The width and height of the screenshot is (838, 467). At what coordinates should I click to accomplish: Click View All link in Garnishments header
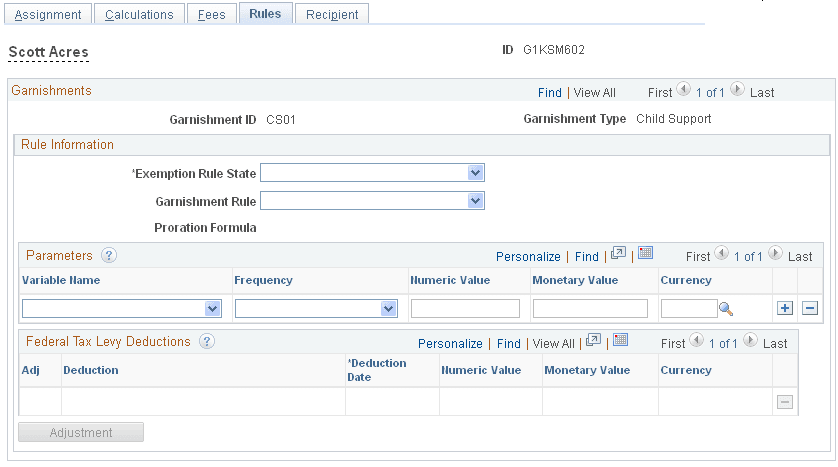point(594,93)
